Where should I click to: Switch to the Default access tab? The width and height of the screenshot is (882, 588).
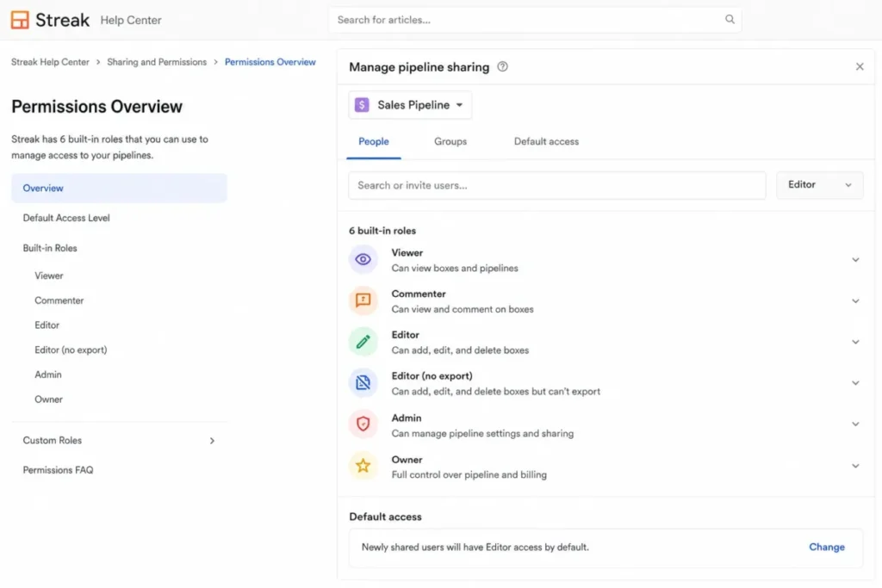point(546,141)
